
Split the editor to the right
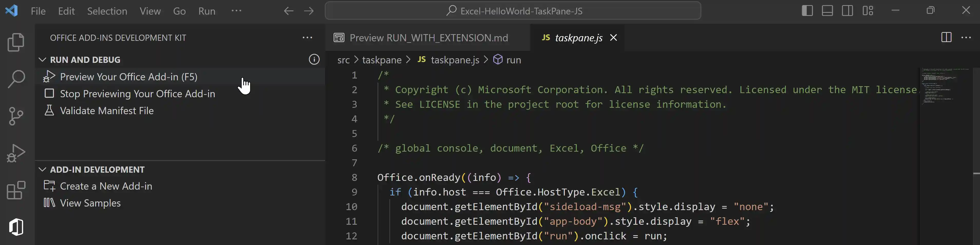click(x=946, y=38)
